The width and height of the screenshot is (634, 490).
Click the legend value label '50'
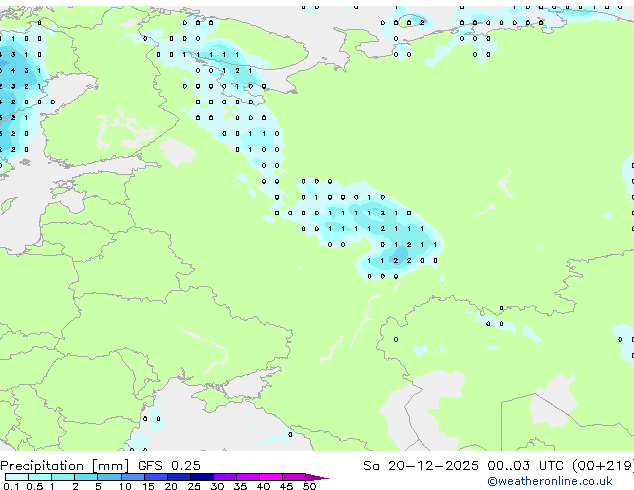(x=309, y=486)
